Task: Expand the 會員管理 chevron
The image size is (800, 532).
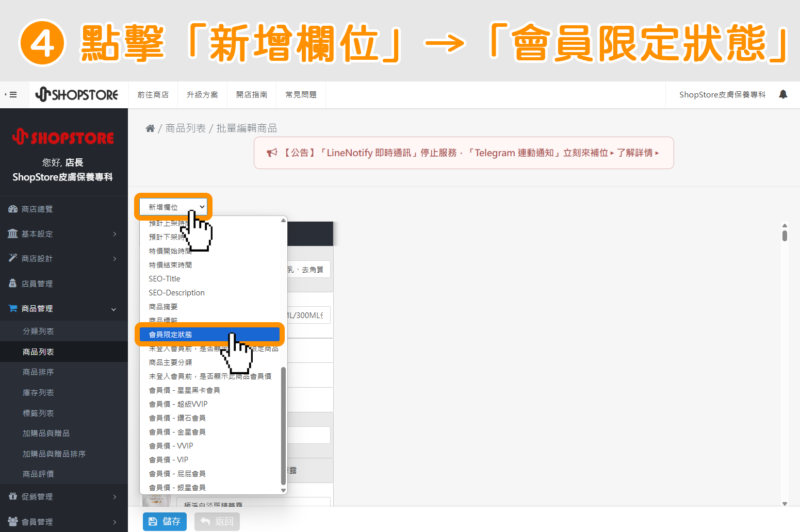Action: click(x=115, y=522)
